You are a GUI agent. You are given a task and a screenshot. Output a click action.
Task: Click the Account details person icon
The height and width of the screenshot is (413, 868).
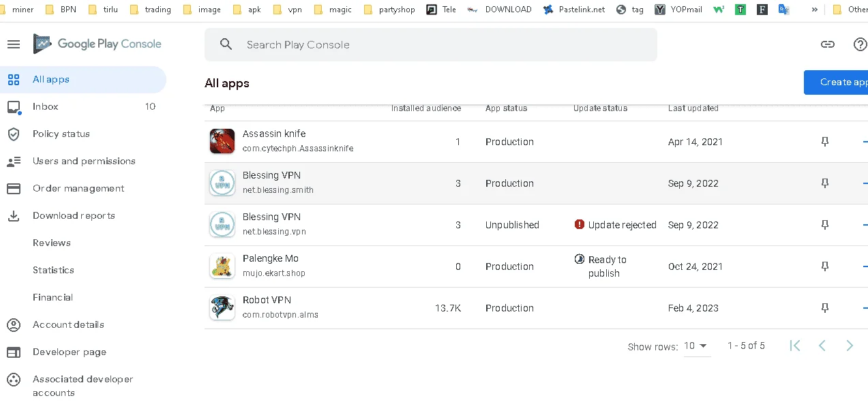click(x=14, y=325)
